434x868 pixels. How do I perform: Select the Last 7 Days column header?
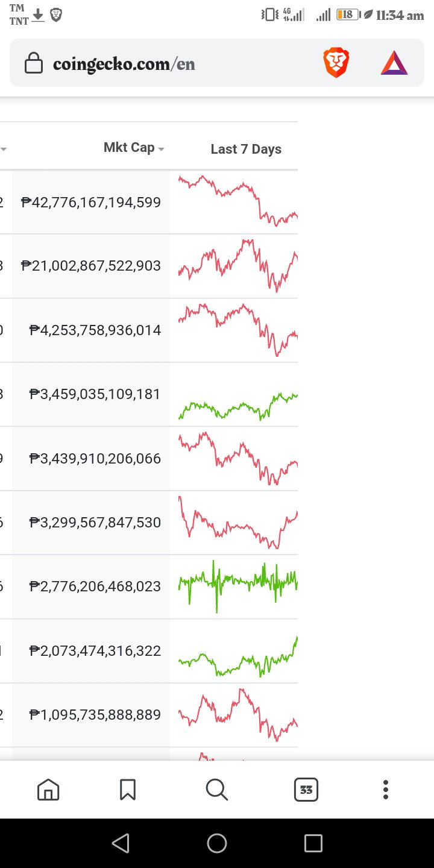tap(246, 149)
